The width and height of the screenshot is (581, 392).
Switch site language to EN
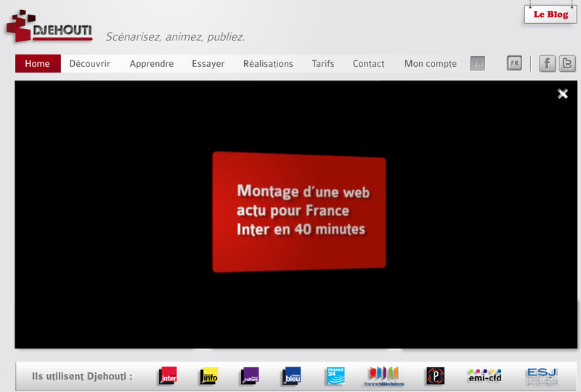pos(477,64)
